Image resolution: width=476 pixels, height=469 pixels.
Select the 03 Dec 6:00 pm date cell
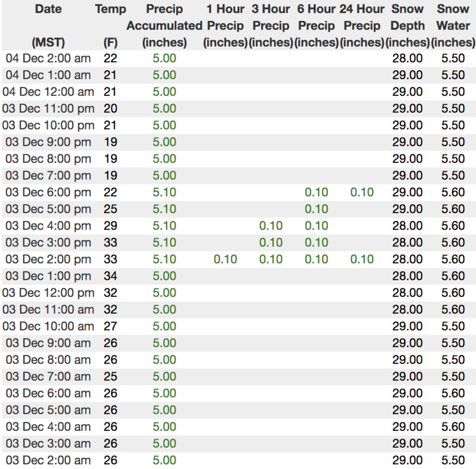tap(49, 192)
